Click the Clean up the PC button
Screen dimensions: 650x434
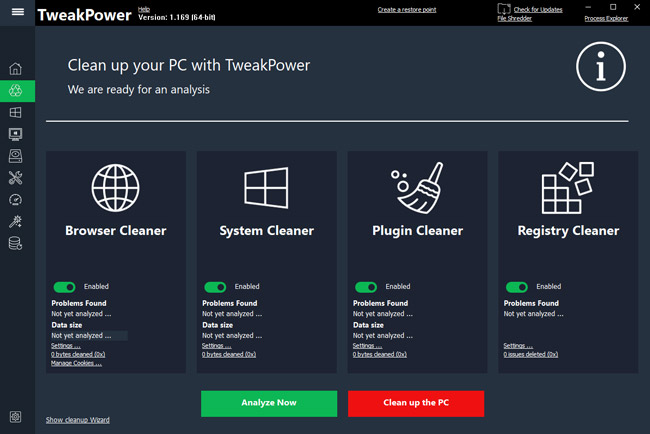pyautogui.click(x=416, y=403)
